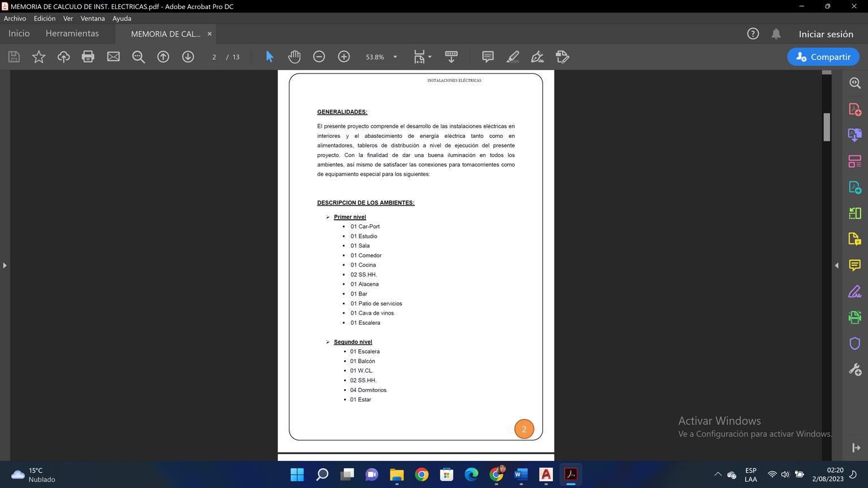The height and width of the screenshot is (488, 868).
Task: Open notifications bell icon
Action: (x=776, y=34)
